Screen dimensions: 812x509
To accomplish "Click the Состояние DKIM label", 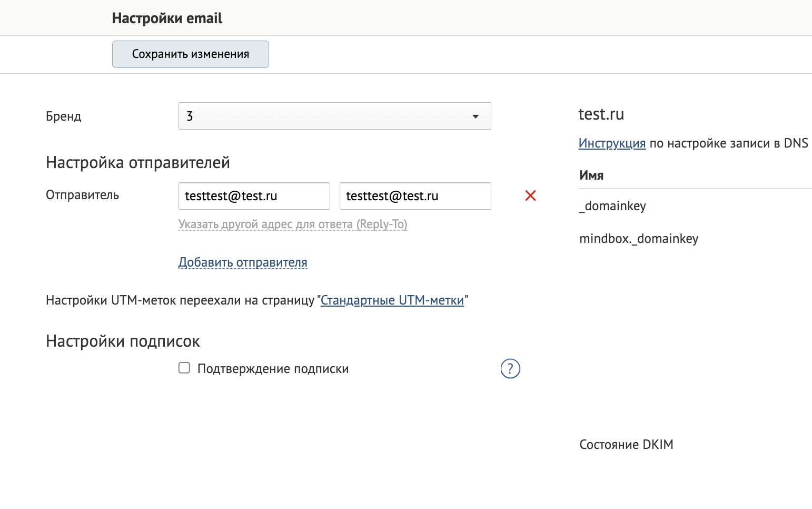I will [626, 445].
